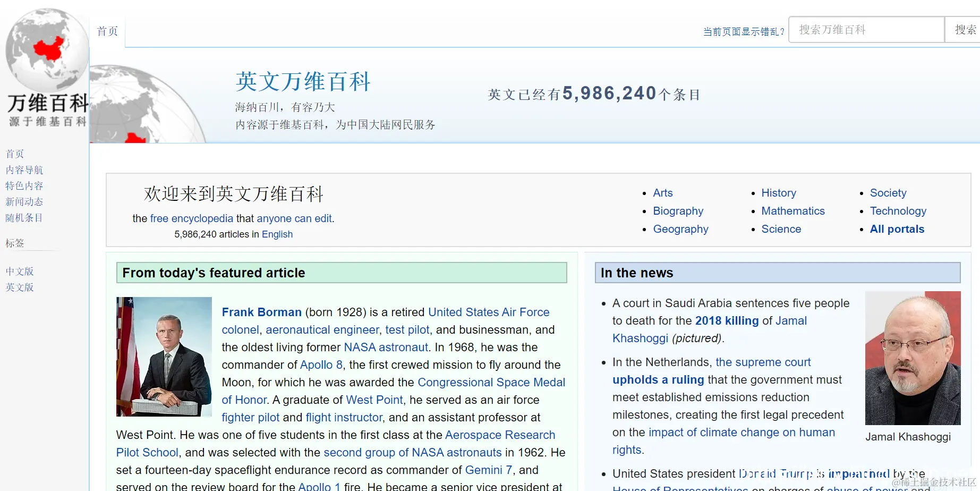Click inside the 搜索万维百科 search field

pyautogui.click(x=866, y=29)
